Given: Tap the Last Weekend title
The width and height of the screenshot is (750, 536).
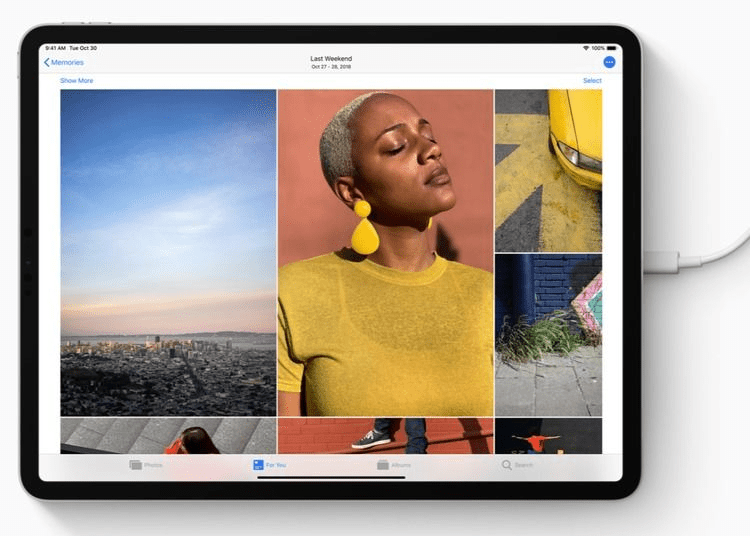Looking at the screenshot, I should [x=331, y=58].
